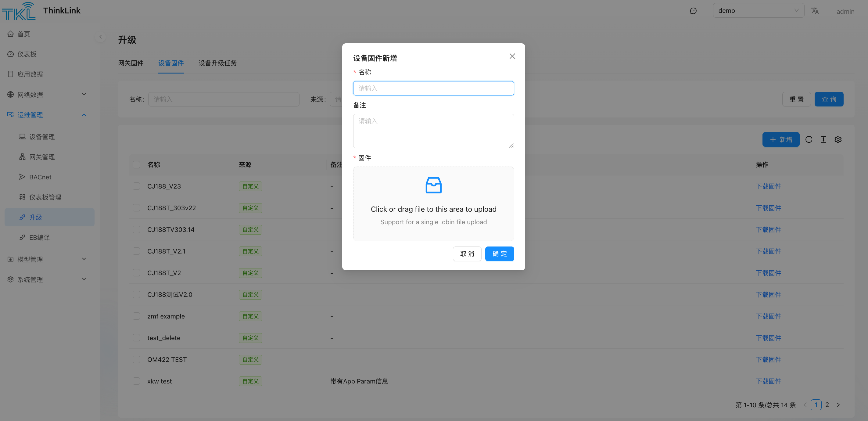Click 取消 to cancel the dialog
Image resolution: width=868 pixels, height=421 pixels.
click(467, 254)
